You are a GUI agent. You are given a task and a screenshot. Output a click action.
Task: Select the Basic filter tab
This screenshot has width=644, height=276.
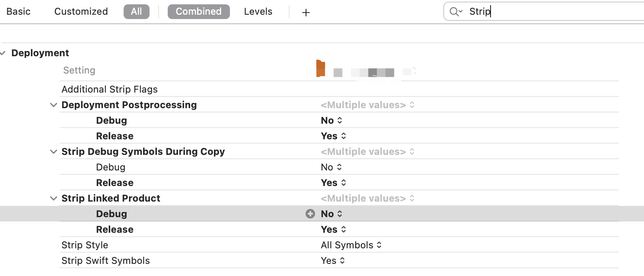[19, 12]
